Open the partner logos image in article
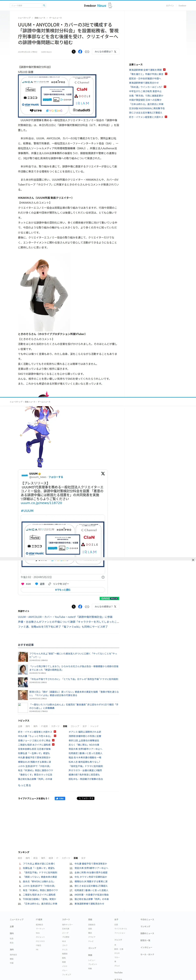 tap(57, 96)
